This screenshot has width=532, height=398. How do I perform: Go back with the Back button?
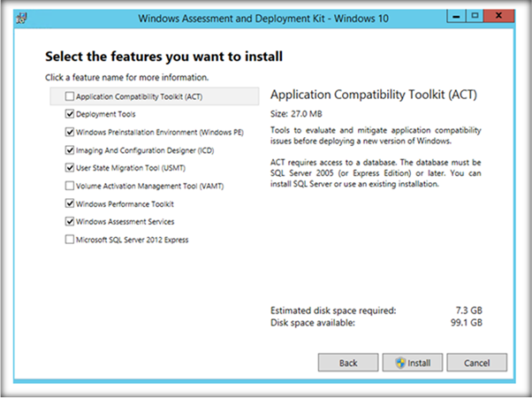tap(348, 363)
